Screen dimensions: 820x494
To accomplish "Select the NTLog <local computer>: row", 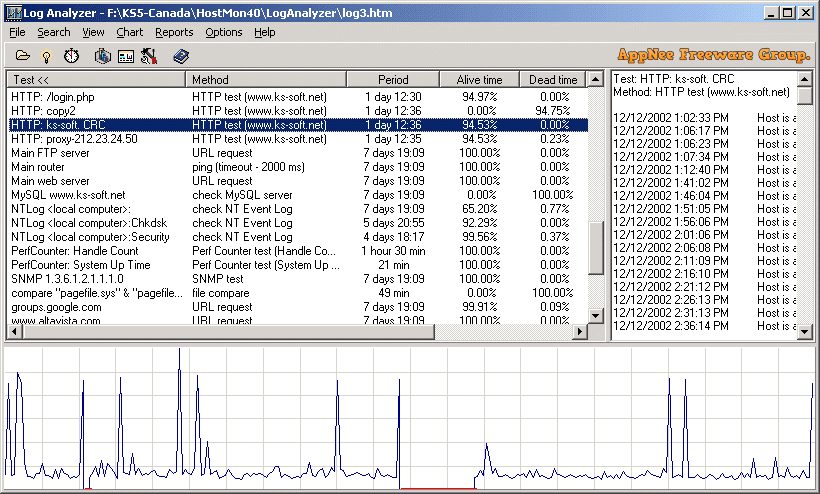I will [x=298, y=209].
